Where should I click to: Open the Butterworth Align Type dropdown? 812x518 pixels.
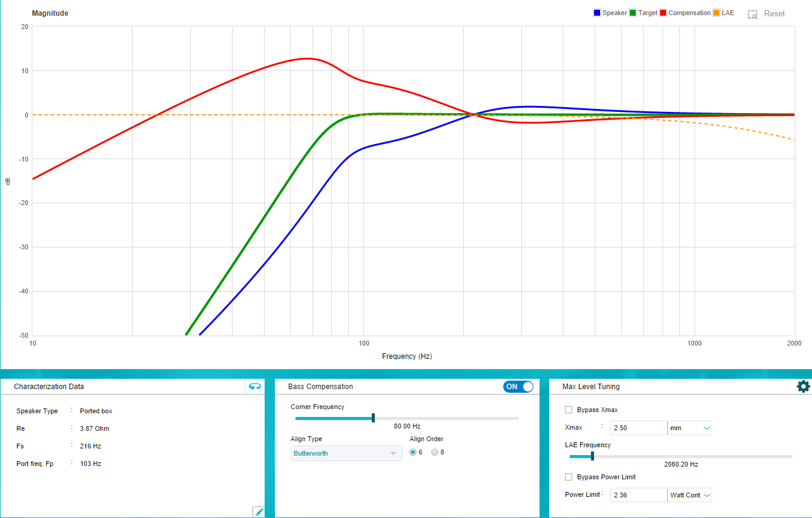click(346, 453)
